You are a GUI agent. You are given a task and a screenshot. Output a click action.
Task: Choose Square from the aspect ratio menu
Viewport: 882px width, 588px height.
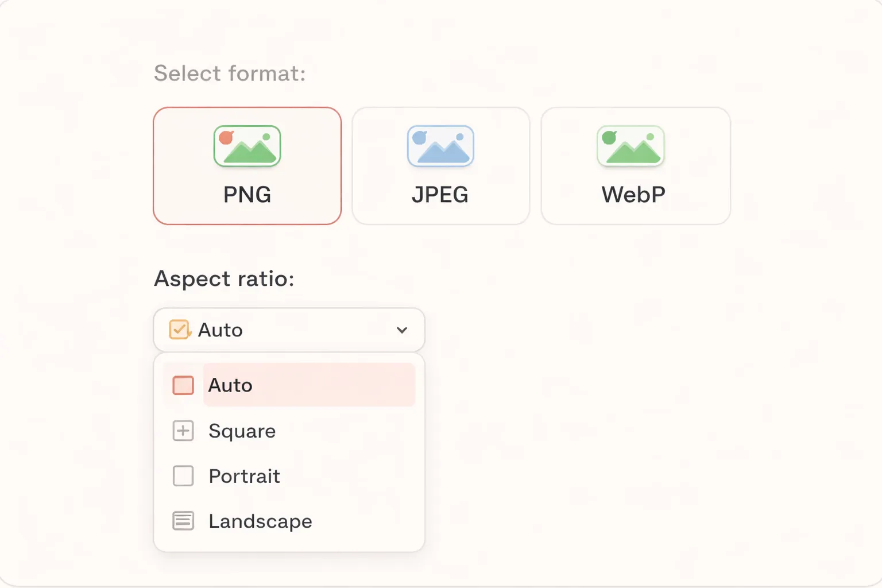pos(242,431)
